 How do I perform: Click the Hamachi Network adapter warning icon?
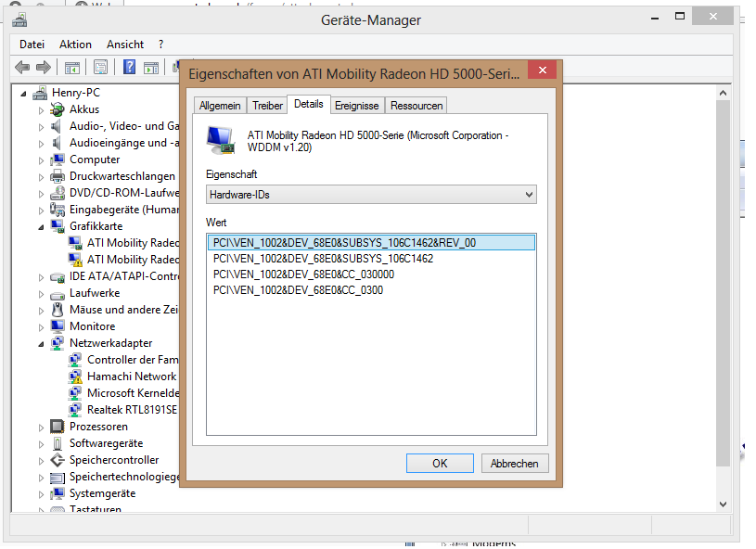tap(75, 377)
